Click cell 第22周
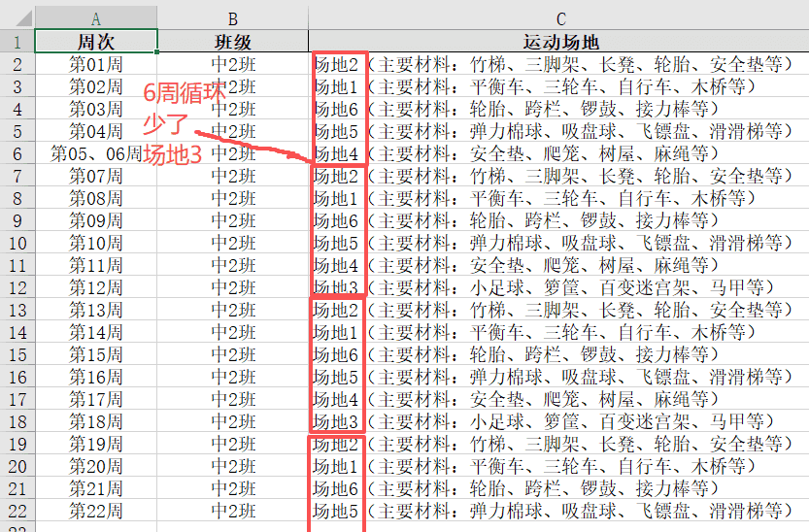The width and height of the screenshot is (809, 532). (x=96, y=511)
